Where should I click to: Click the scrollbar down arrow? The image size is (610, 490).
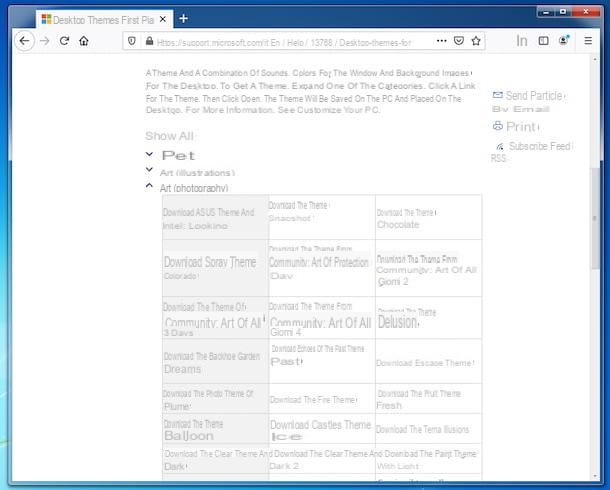[x=594, y=476]
